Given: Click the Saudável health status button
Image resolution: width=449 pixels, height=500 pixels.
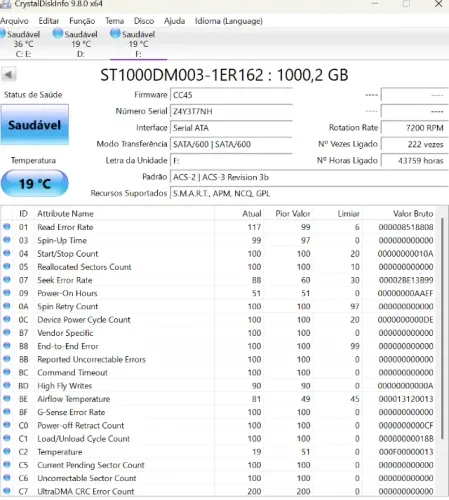Looking at the screenshot, I should [x=35, y=125].
